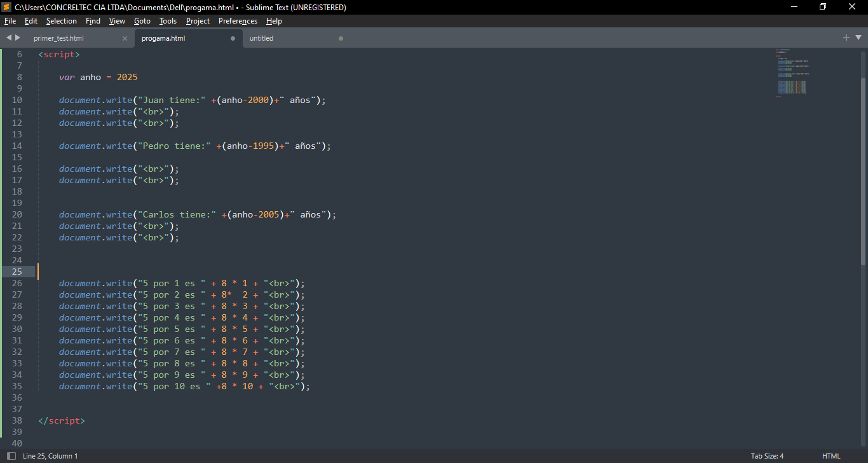
Task: Open the Find menu
Action: coord(93,21)
